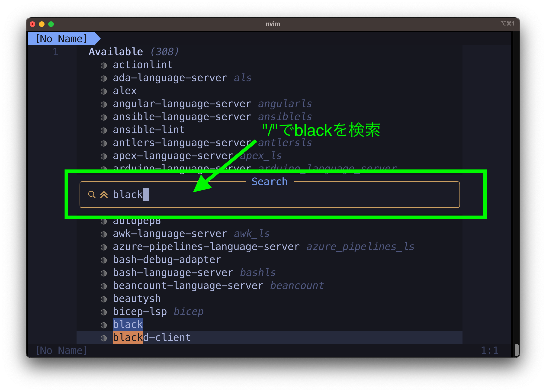Viewport: 546px width, 392px height.
Task: Click the beancount alias label
Action: pos(297,286)
